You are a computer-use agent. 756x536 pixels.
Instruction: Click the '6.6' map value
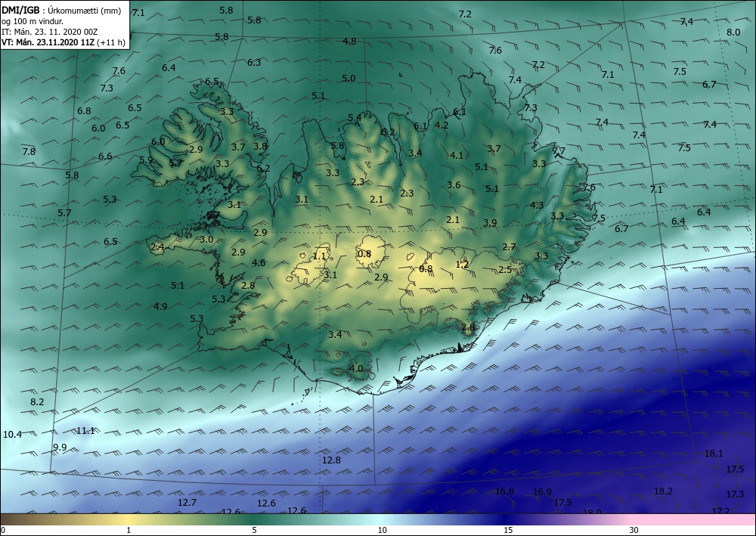pos(105,156)
